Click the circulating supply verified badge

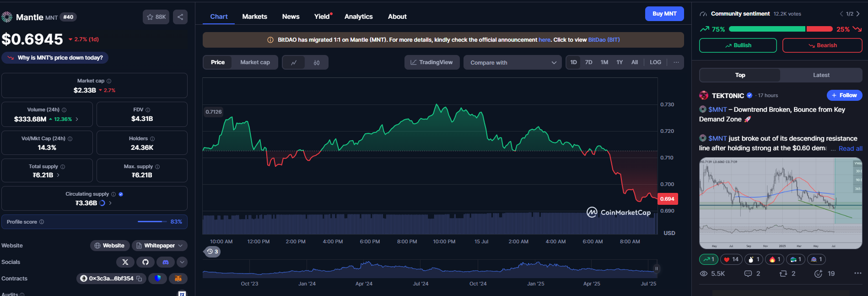click(121, 194)
